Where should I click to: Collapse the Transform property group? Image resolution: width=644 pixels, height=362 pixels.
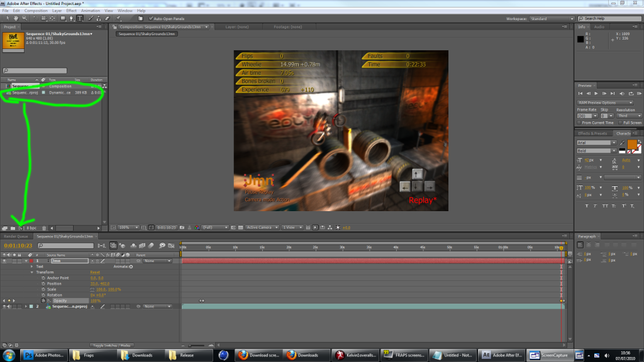(32, 272)
